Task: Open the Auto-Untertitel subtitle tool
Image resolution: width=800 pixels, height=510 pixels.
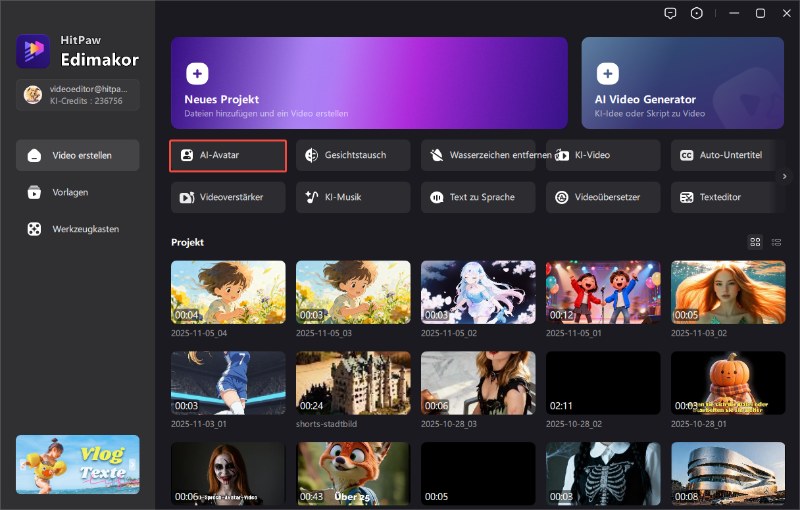Action: pyautogui.click(x=728, y=156)
